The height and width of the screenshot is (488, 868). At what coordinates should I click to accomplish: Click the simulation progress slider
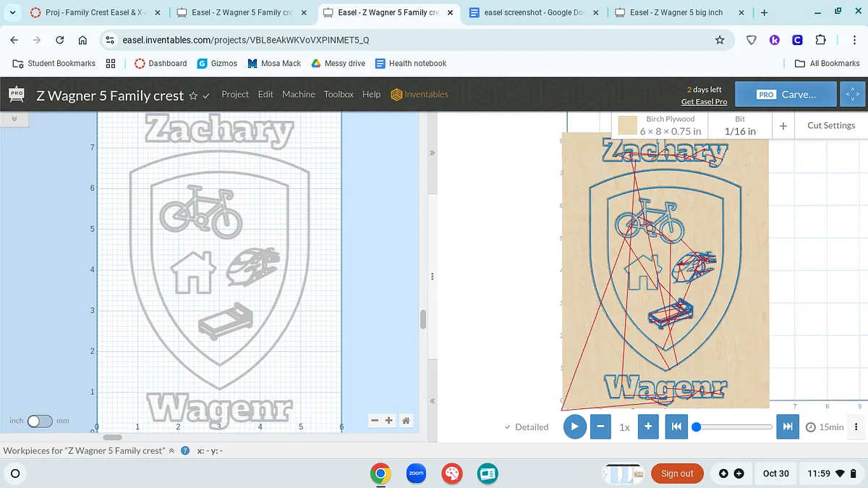pos(733,427)
